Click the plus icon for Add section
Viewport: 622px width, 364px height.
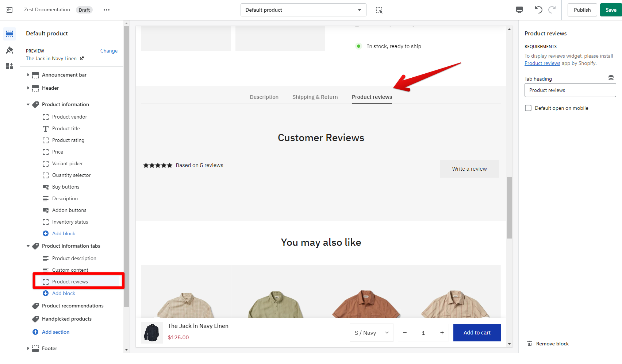coord(35,332)
